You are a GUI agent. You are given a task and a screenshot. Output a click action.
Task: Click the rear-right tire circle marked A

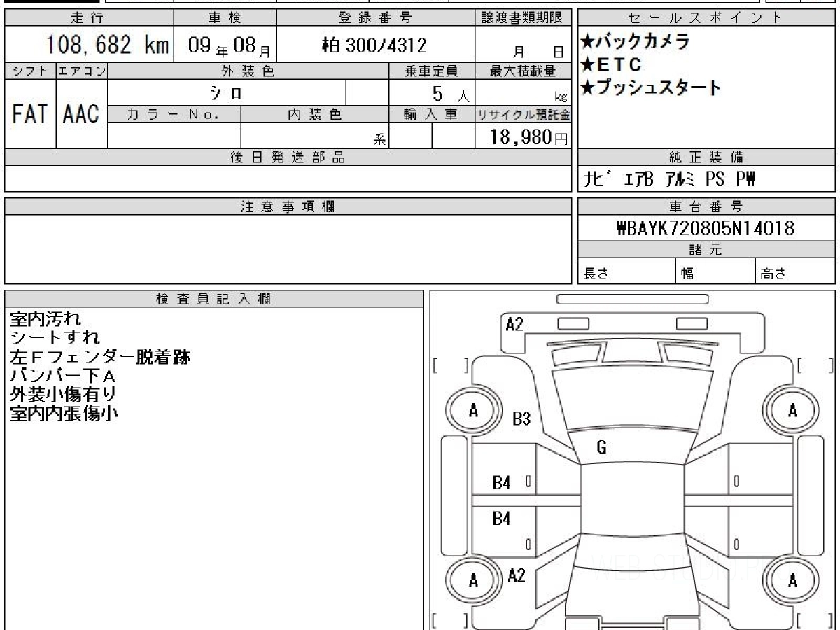point(792,581)
